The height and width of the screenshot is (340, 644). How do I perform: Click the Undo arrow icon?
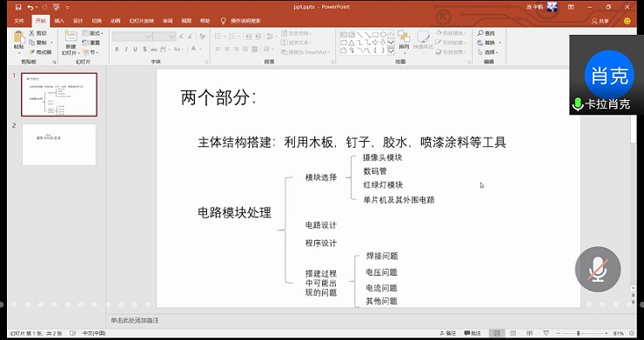pos(30,7)
